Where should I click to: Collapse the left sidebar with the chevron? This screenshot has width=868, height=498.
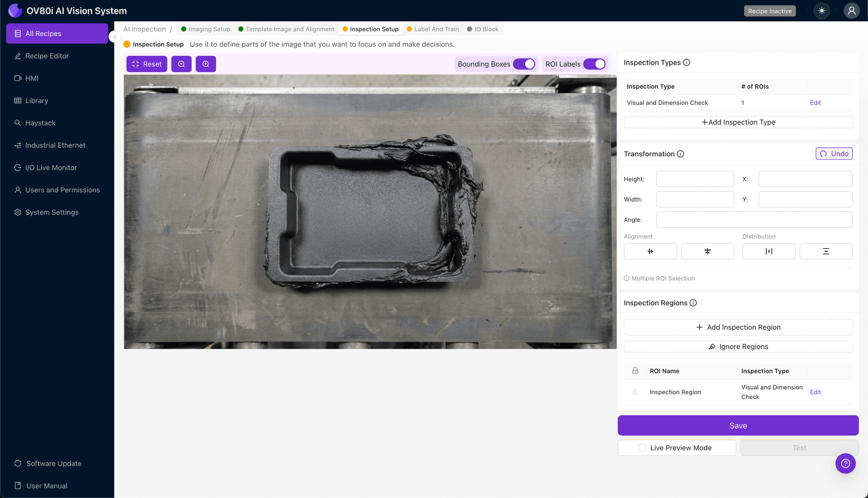[114, 36]
